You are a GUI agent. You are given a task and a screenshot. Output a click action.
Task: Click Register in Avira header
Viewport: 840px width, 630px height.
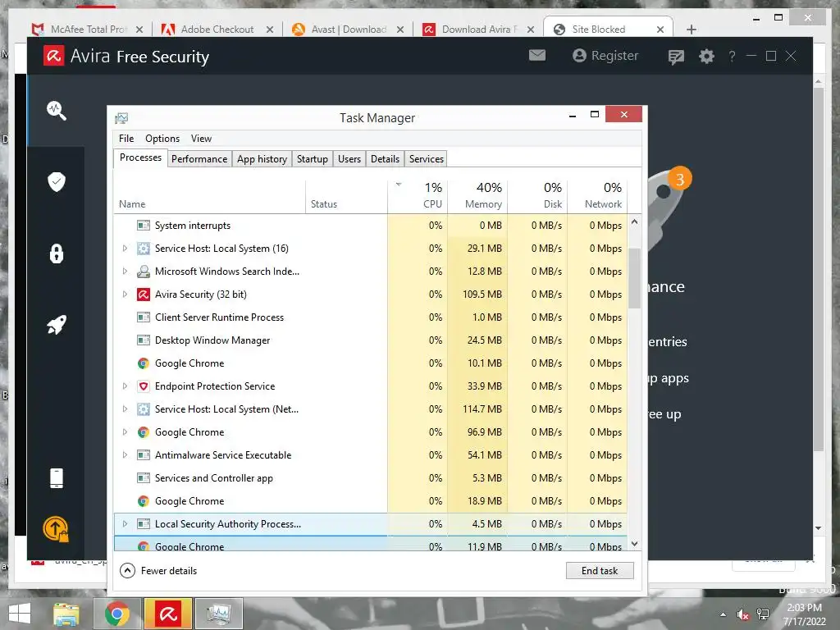606,56
